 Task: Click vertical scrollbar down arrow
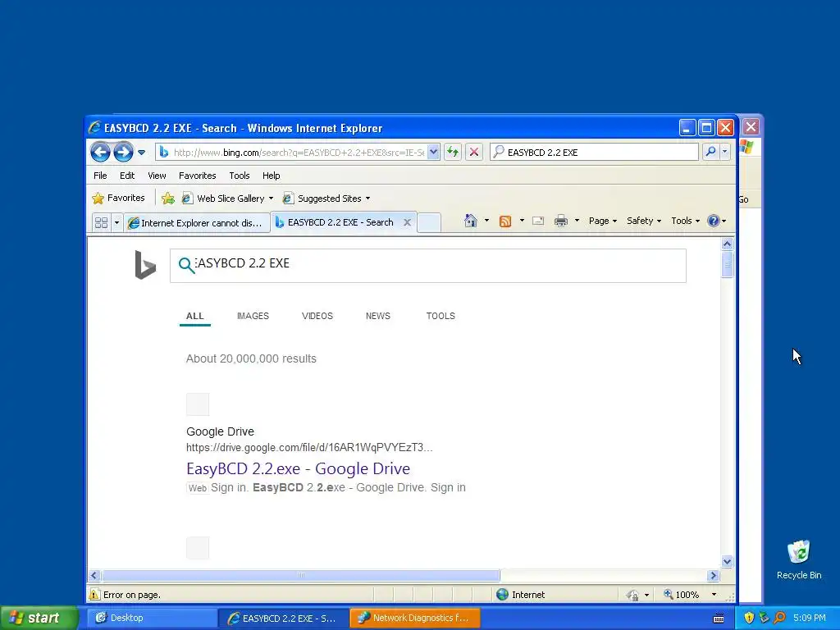(x=727, y=561)
